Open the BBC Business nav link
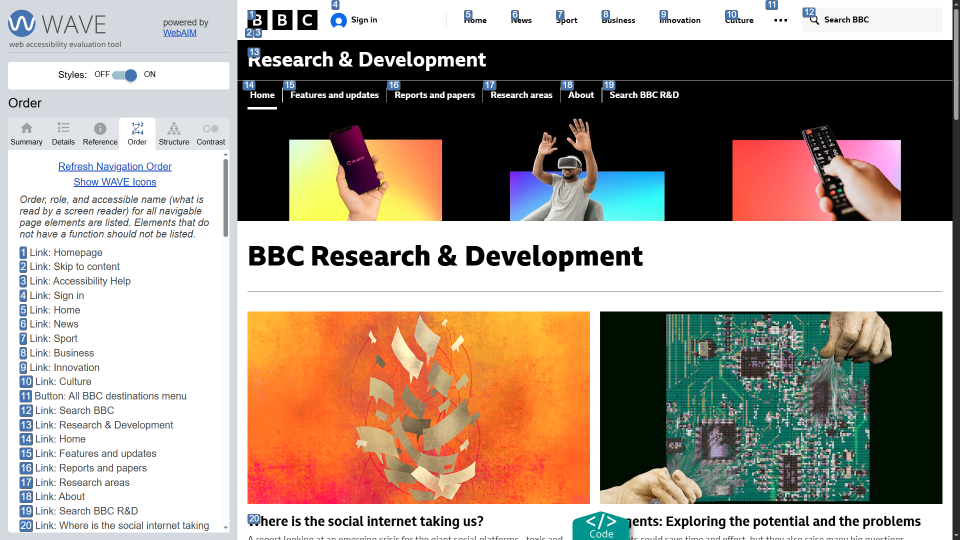The height and width of the screenshot is (540, 960). (618, 20)
